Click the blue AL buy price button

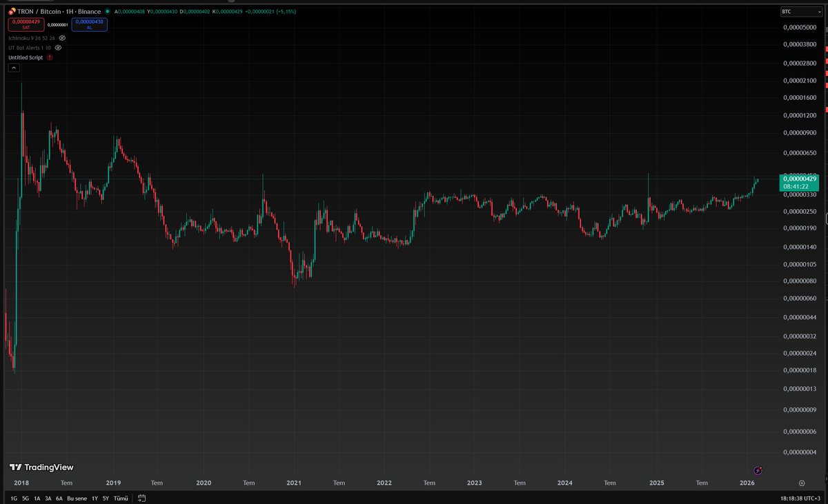pyautogui.click(x=89, y=24)
